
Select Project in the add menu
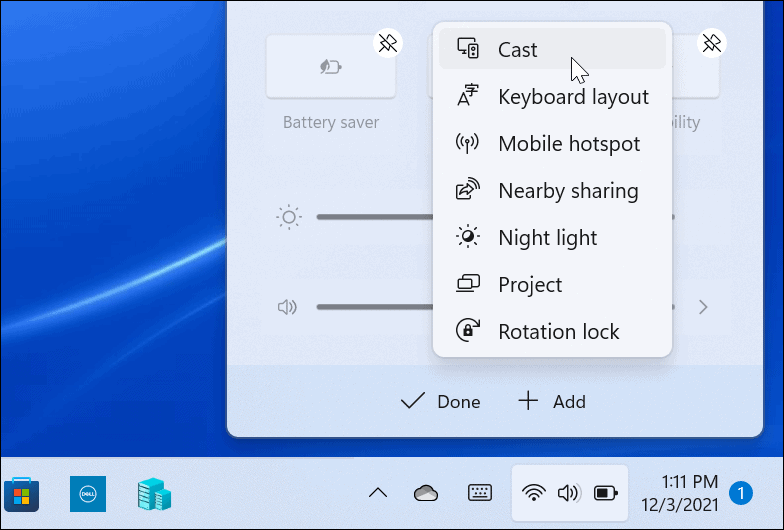point(552,284)
